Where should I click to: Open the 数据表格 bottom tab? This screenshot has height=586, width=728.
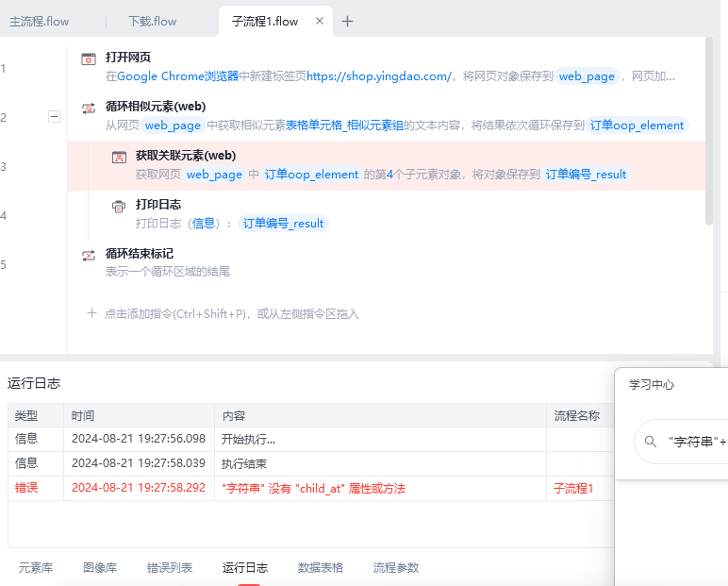tap(321, 568)
